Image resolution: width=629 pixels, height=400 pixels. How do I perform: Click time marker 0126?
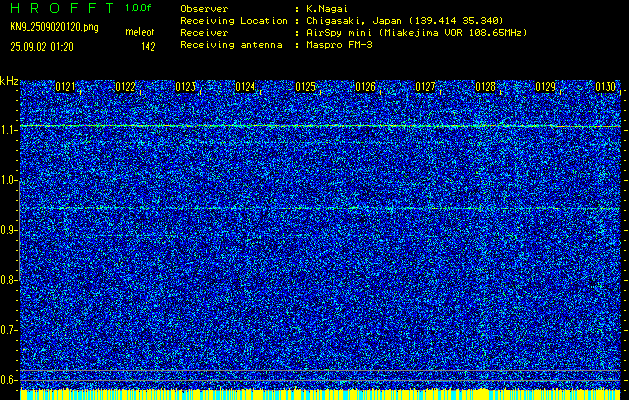coord(365,87)
